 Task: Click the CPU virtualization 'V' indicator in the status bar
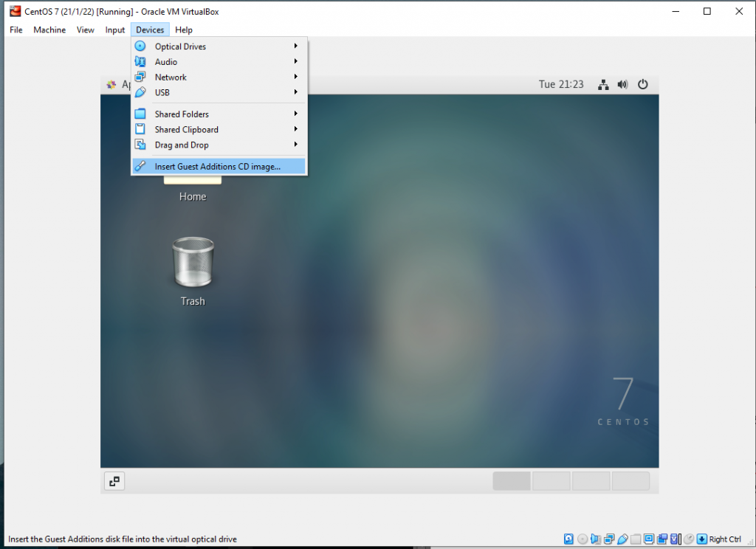(x=675, y=539)
